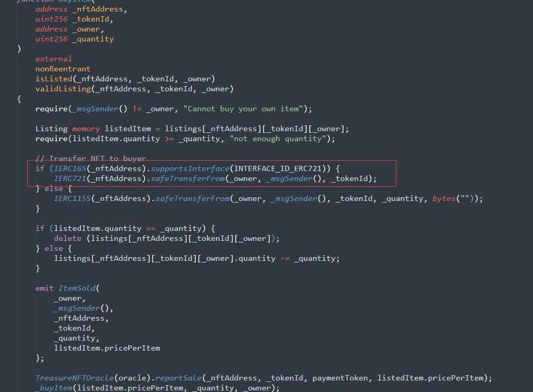The height and width of the screenshot is (392, 533).
Task: Click the memory keyword in Listing declaration
Action: coord(86,129)
